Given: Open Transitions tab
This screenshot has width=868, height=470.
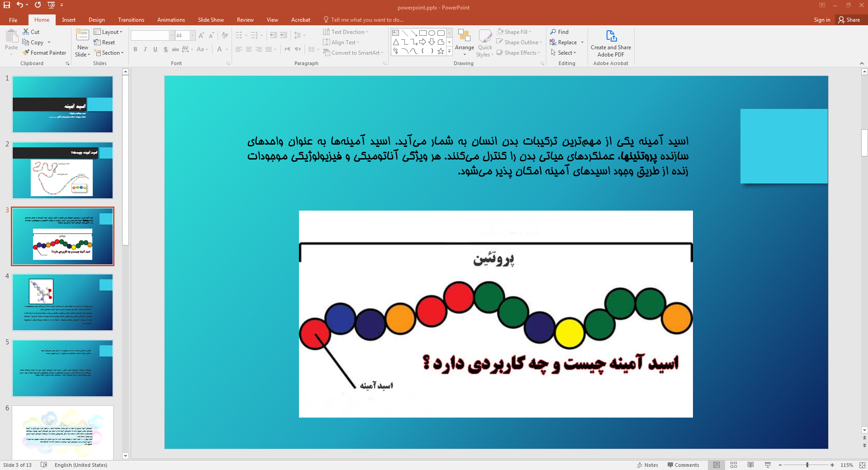Looking at the screenshot, I should (x=131, y=20).
